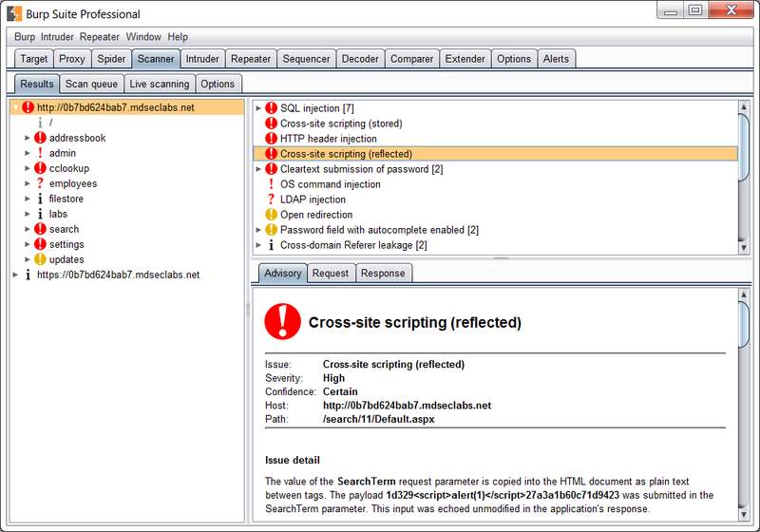Expand the addressbook tree node
The width and height of the screenshot is (760, 532).
pyautogui.click(x=28, y=138)
